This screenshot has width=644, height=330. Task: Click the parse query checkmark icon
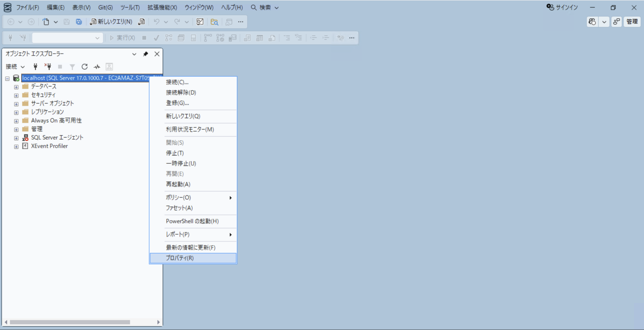156,38
